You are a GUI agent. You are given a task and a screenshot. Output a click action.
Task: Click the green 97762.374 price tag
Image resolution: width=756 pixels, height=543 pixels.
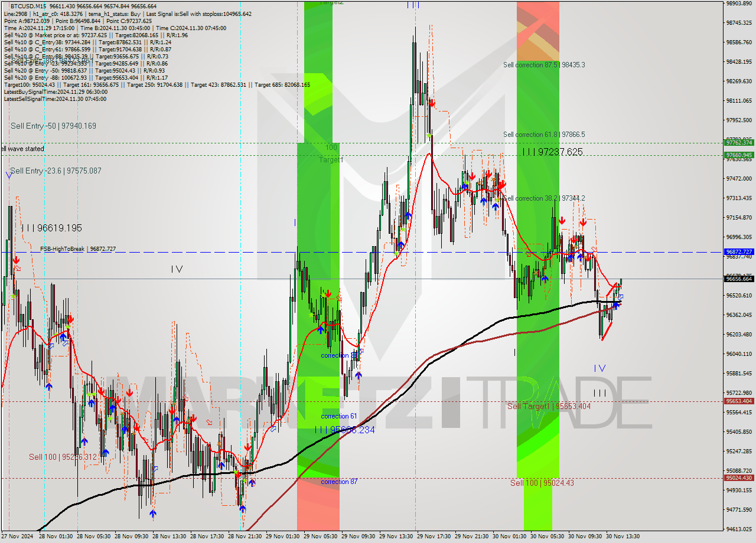click(x=739, y=142)
